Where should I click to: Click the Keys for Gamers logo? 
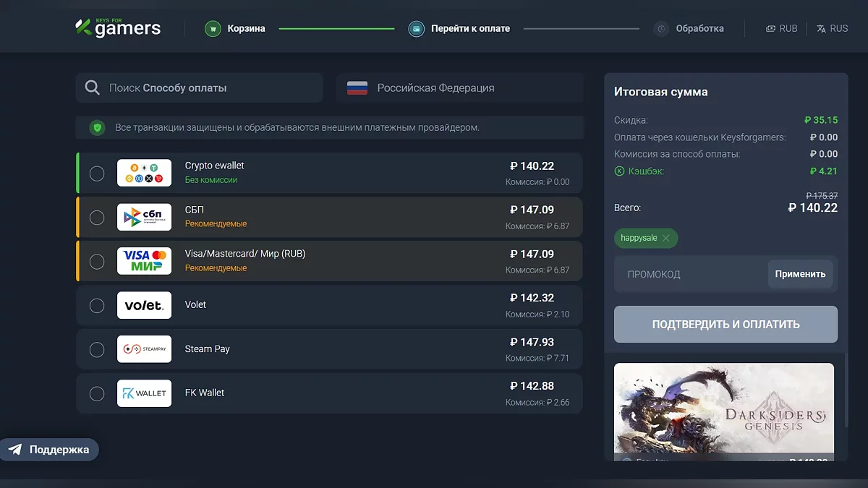point(118,28)
